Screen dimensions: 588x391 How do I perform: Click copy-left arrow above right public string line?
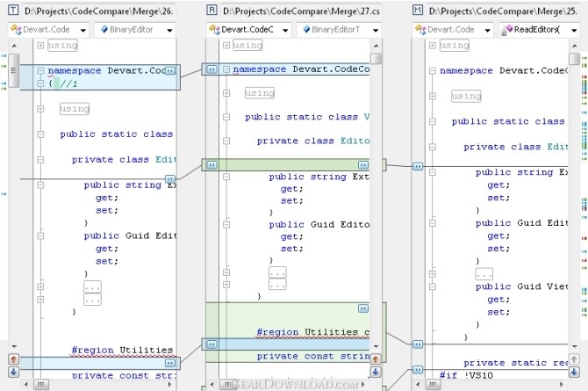coord(418,166)
